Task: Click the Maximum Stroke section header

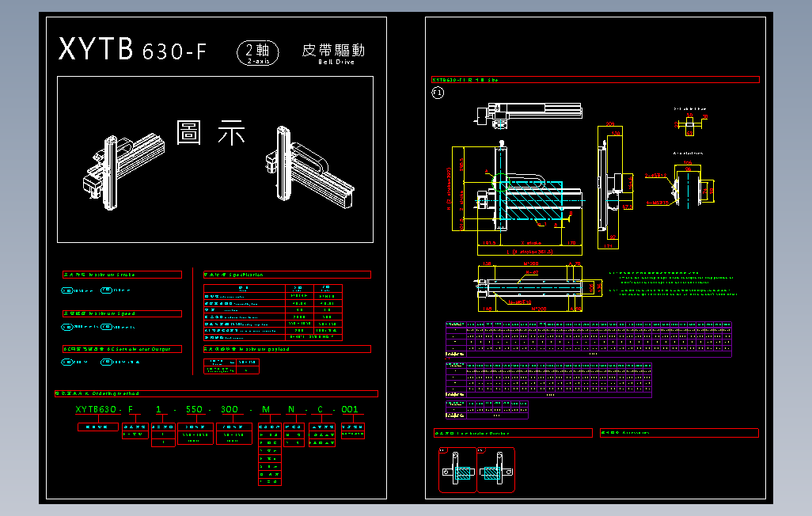Action: (122, 275)
